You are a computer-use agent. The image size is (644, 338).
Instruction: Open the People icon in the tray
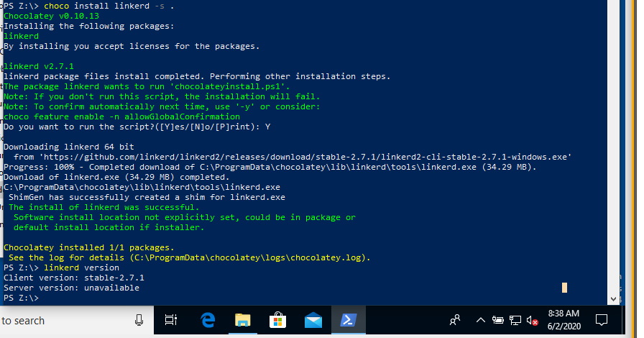pyautogui.click(x=455, y=320)
